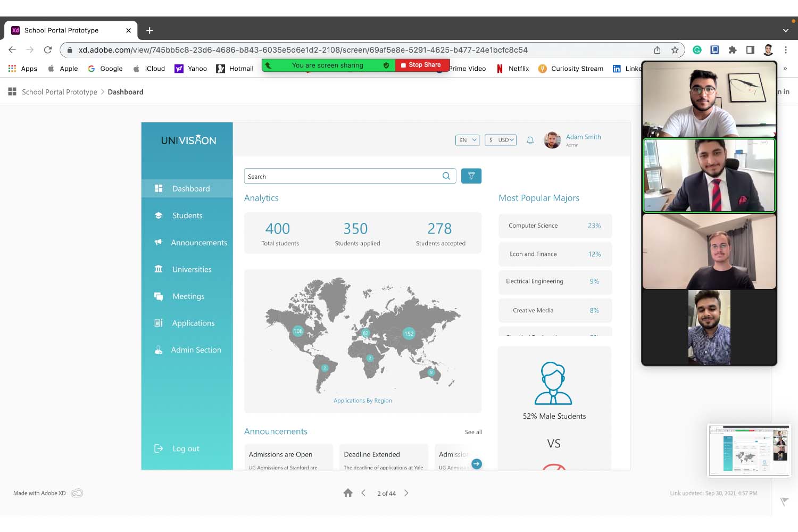Open the Chrome extensions puzzle icon

(x=733, y=50)
